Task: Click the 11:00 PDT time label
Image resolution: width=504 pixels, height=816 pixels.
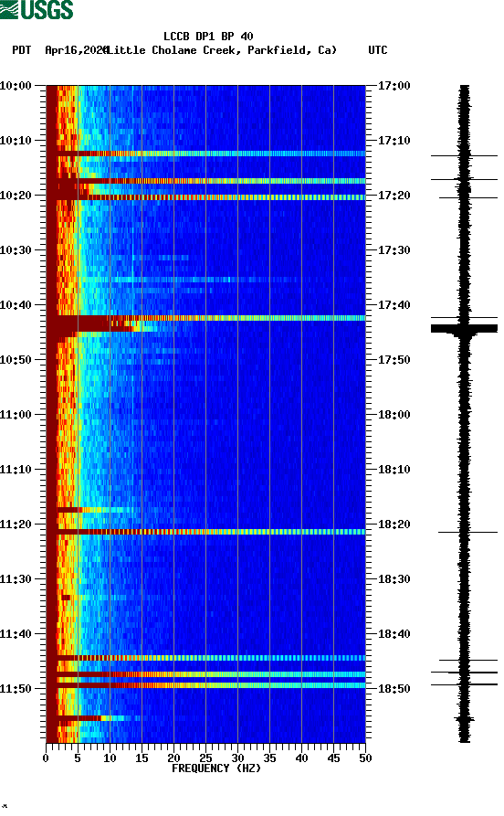Action: point(16,415)
